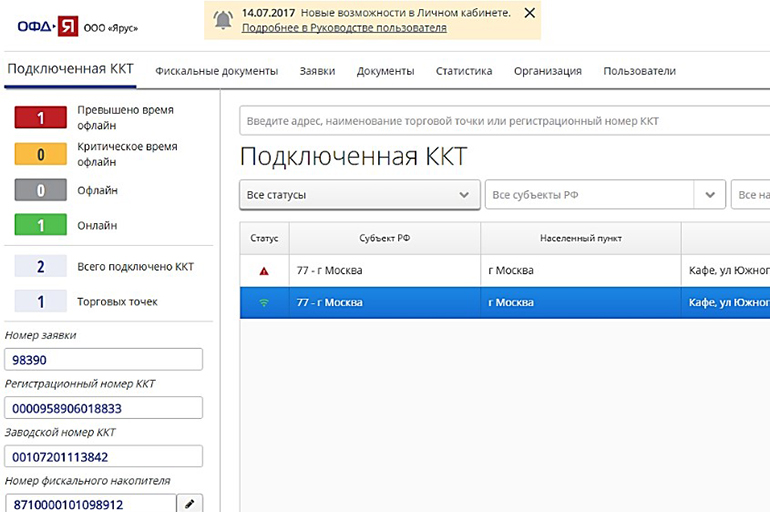Open 'Подробнее в Руководстве пользователя' link
Viewport: 770px width, 512px height.
344,28
